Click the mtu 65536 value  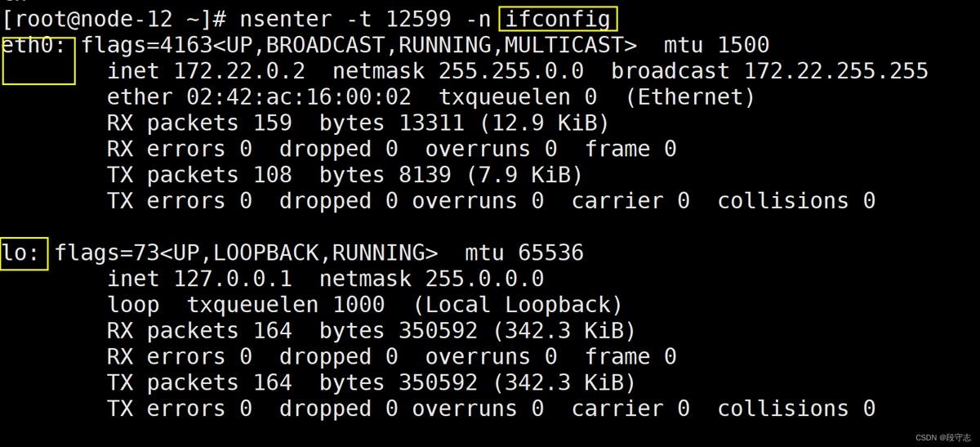[523, 253]
